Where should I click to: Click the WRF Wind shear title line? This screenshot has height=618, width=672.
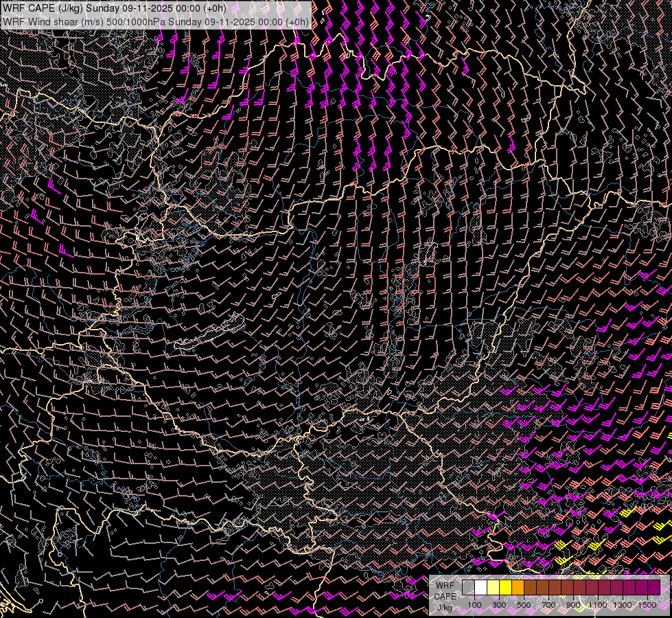(x=157, y=21)
